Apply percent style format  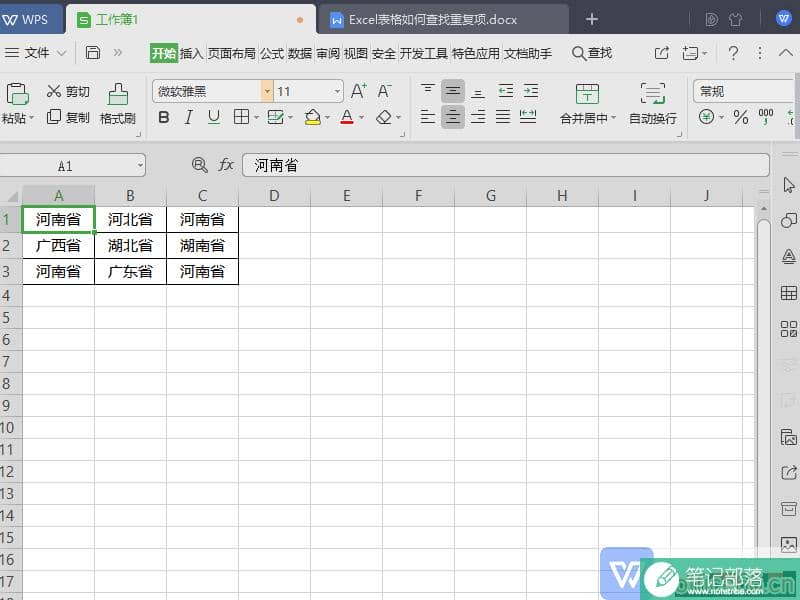(x=740, y=117)
